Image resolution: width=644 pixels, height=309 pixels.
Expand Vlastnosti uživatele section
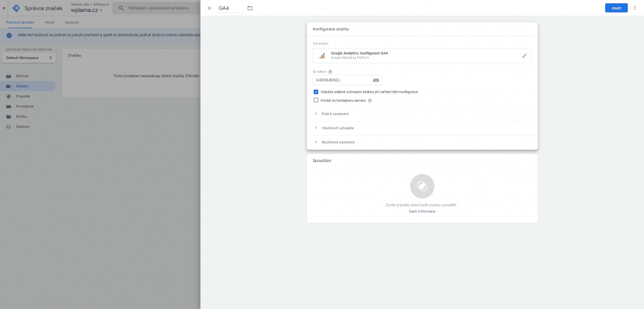(x=422, y=128)
